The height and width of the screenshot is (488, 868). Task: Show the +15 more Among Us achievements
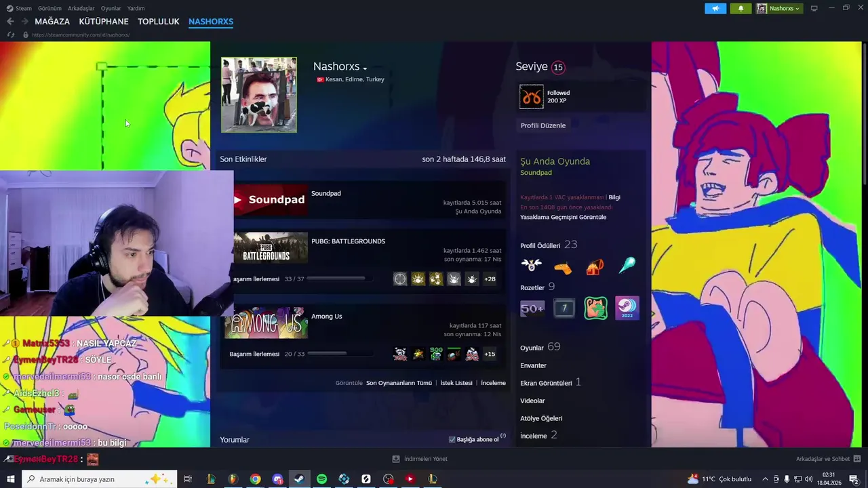pos(490,354)
